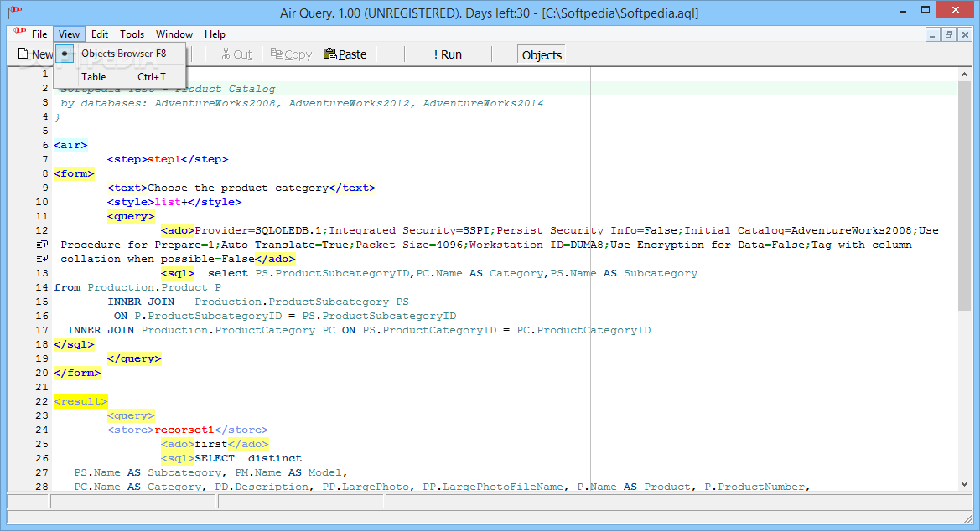Open the Edit menu
The width and height of the screenshot is (980, 531).
[x=100, y=34]
